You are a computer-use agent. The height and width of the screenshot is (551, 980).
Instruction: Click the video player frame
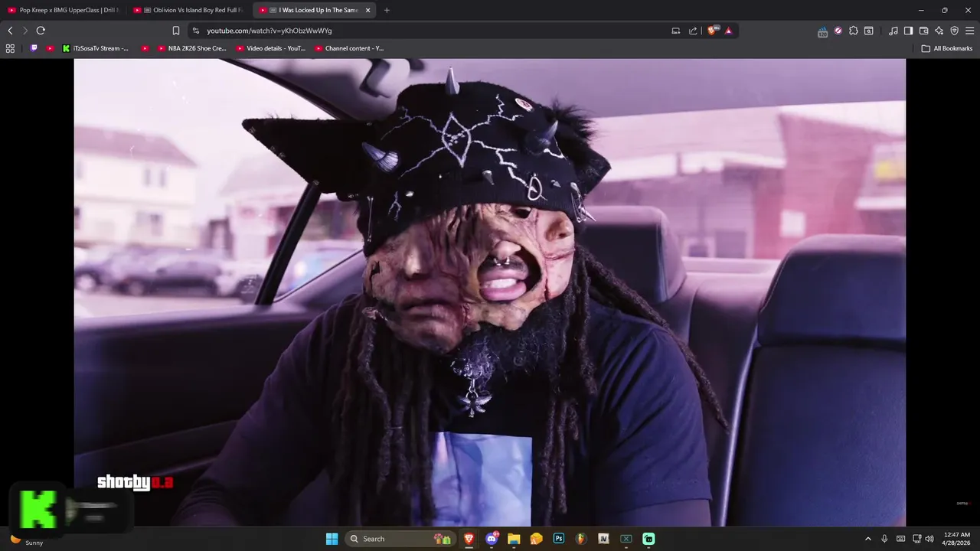[x=490, y=292]
